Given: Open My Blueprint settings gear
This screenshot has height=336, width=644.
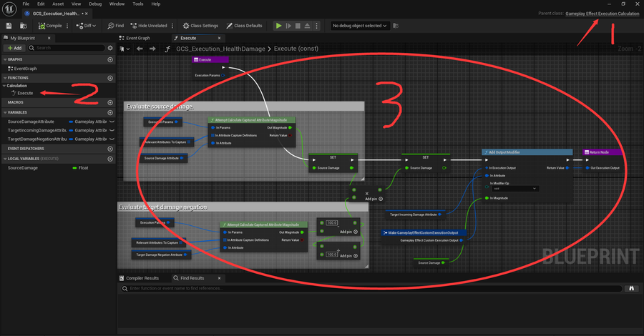Looking at the screenshot, I should (110, 48).
